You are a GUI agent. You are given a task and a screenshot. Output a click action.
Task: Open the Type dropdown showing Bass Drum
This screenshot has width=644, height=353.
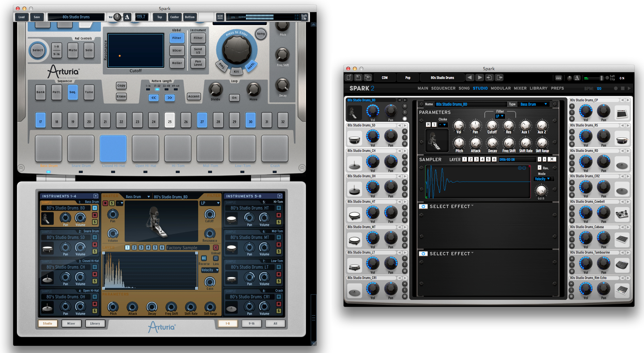click(x=534, y=104)
